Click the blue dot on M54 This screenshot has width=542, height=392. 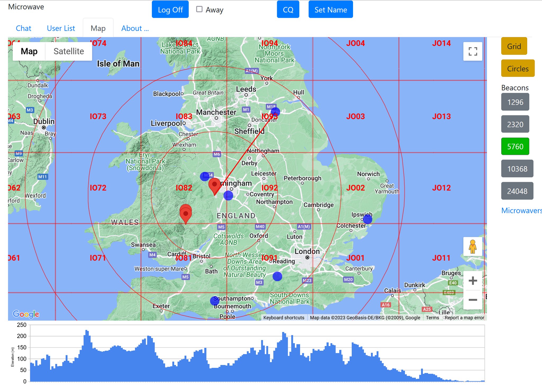point(205,176)
